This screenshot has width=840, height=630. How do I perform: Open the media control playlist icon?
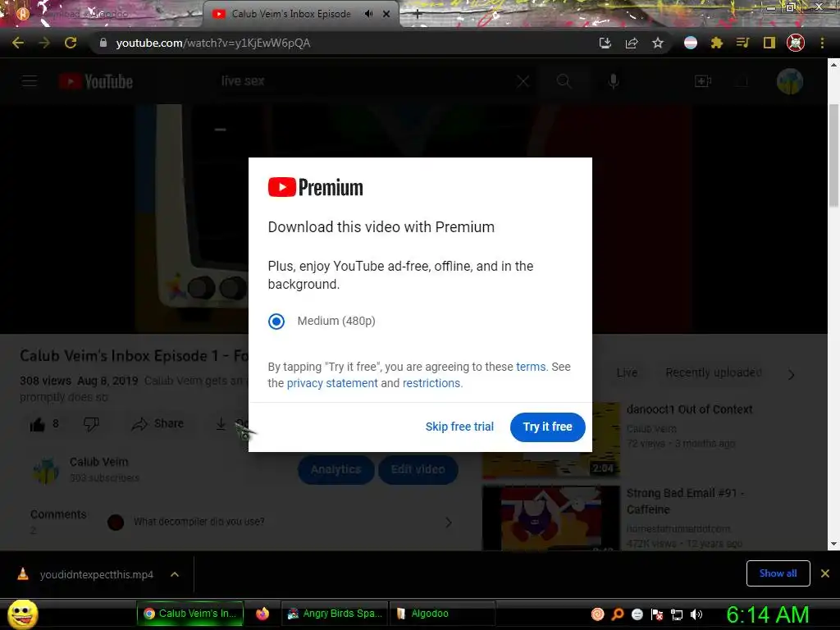pyautogui.click(x=742, y=43)
